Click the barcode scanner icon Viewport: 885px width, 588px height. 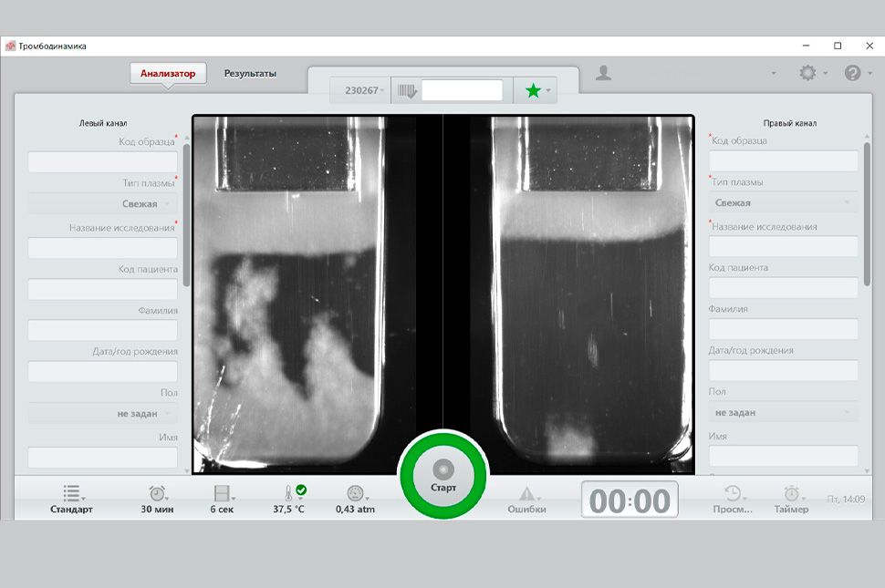click(407, 90)
